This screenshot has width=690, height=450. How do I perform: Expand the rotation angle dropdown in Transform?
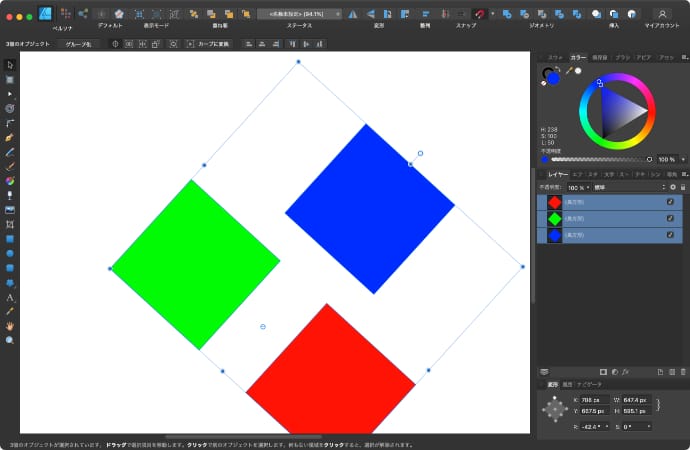(x=606, y=427)
